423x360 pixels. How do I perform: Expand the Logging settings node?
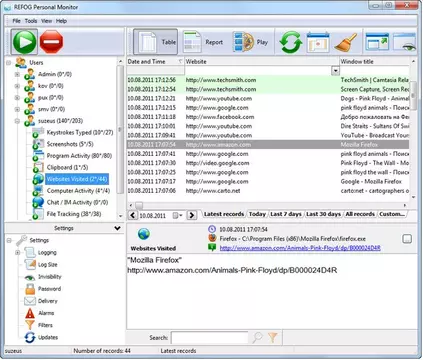coord(17,253)
